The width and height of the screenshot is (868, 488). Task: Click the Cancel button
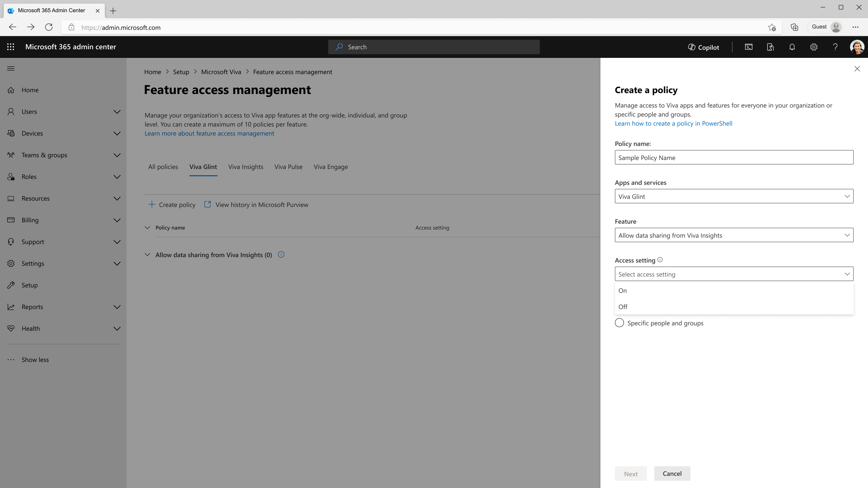point(672,473)
